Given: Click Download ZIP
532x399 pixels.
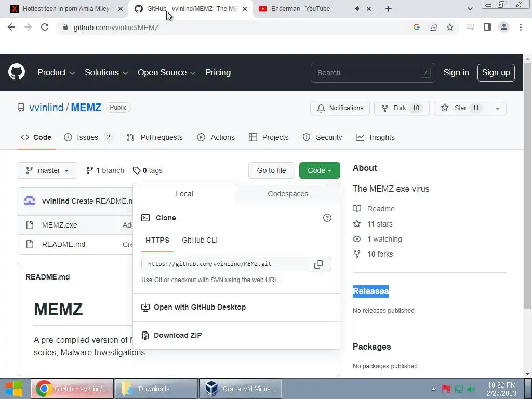Looking at the screenshot, I should pyautogui.click(x=178, y=335).
